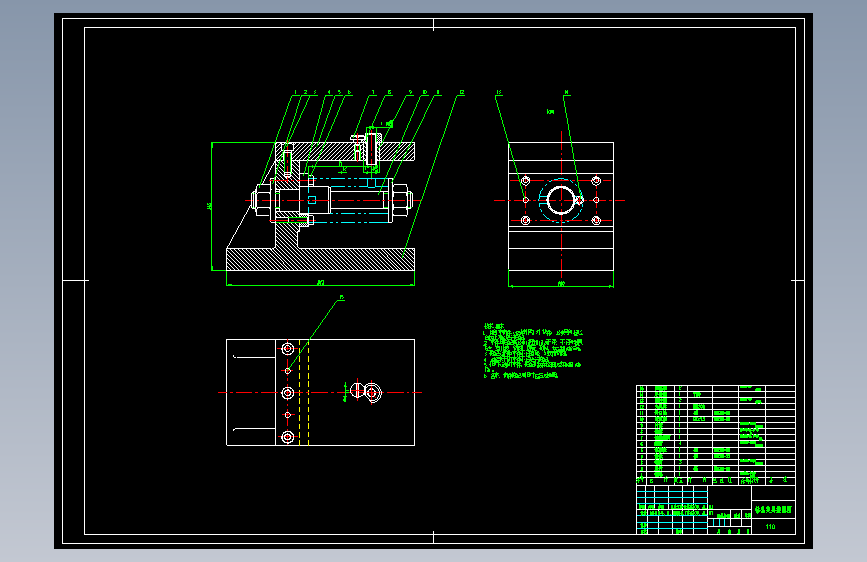
Task: Pick the upper-left bolt circle in side view
Action: coord(526,180)
